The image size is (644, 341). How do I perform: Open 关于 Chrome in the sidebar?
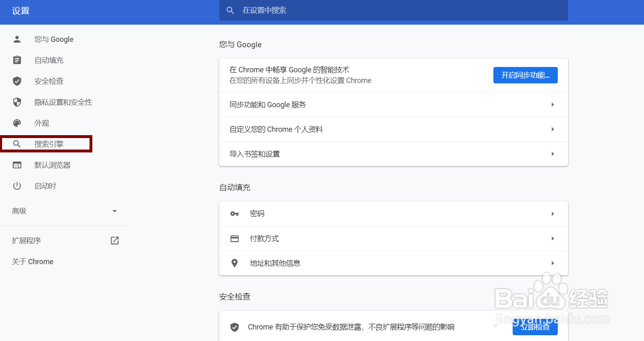click(x=32, y=261)
